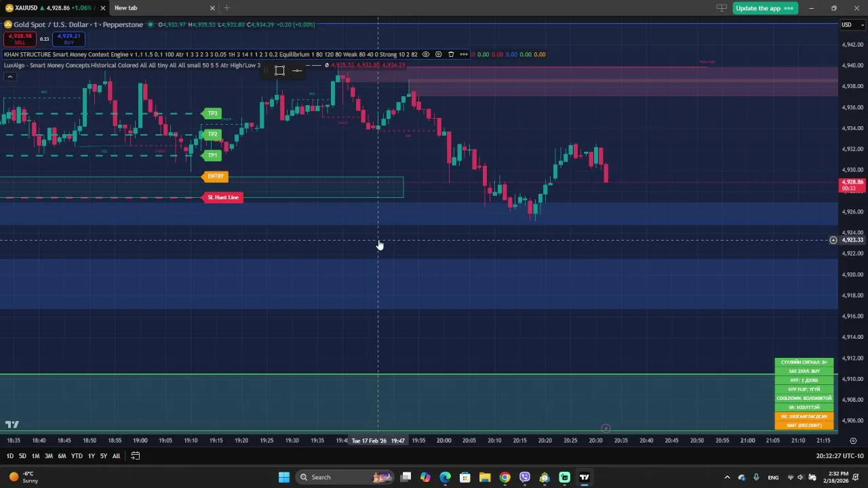
Task: Remove the KHAN STRUCTURE indicator
Action: pos(451,54)
